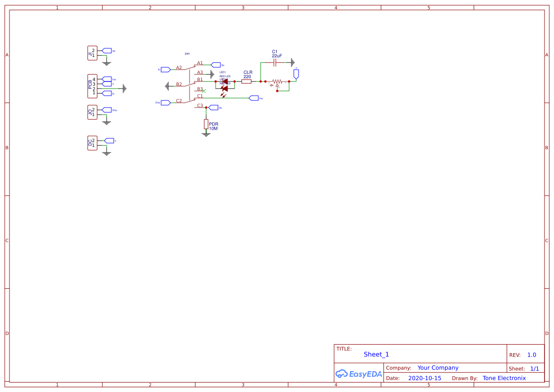
Task: Click the Sheet_1 title text
Action: (x=376, y=354)
